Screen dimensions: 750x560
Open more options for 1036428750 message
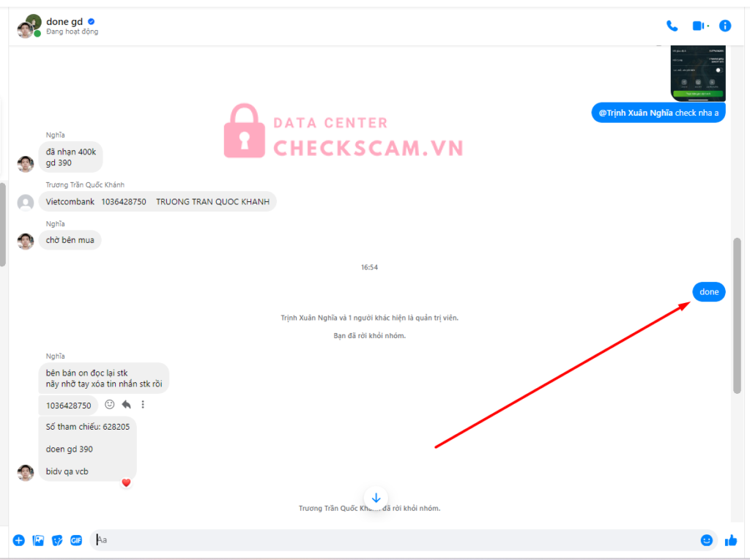pyautogui.click(x=143, y=405)
